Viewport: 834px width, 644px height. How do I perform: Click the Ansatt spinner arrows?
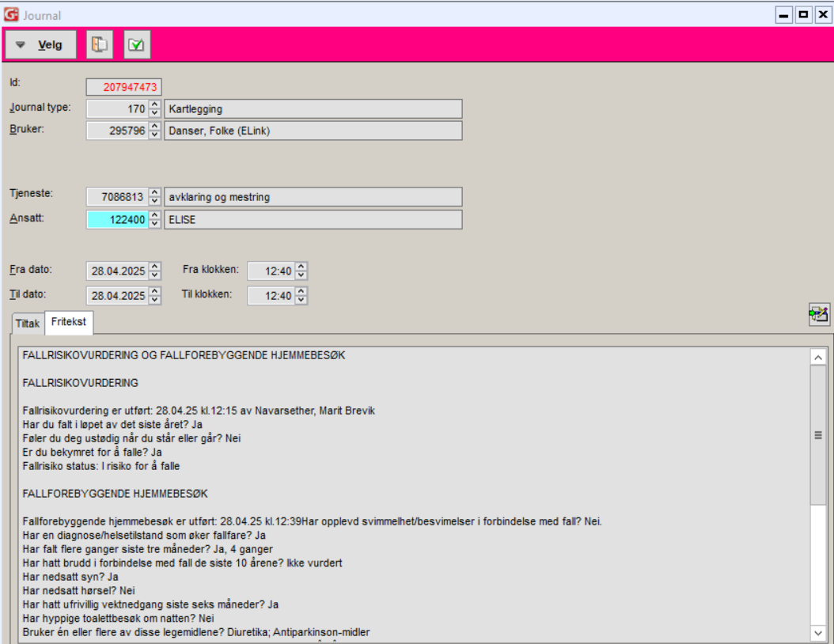click(155, 220)
